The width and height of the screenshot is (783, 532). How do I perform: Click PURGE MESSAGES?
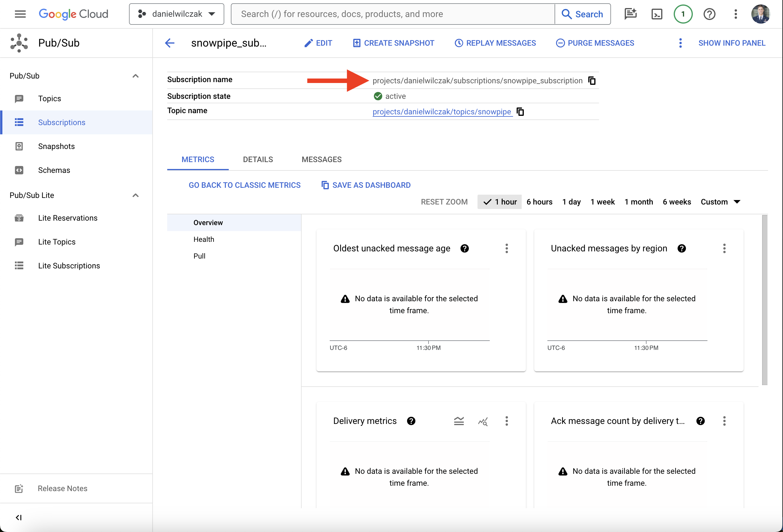tap(595, 43)
